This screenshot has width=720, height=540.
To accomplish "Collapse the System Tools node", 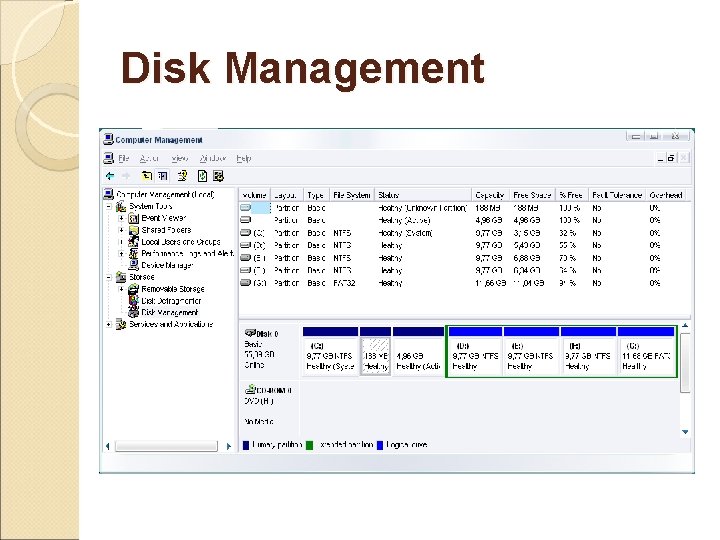I will point(109,207).
